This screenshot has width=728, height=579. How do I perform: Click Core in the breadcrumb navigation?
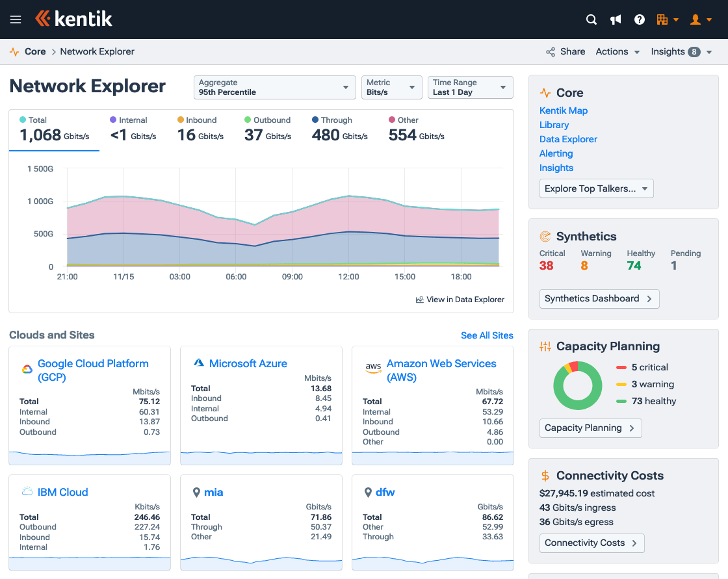[35, 51]
